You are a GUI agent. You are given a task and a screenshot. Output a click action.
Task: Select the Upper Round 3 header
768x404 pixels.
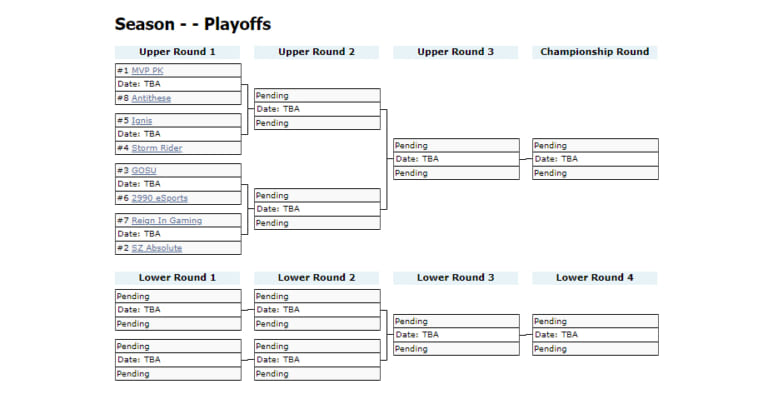pyautogui.click(x=456, y=52)
